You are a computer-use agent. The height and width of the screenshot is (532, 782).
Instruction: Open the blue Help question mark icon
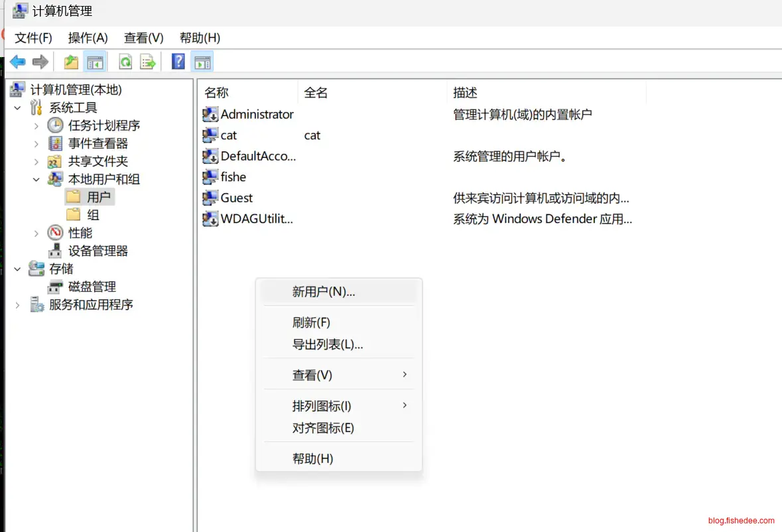point(178,62)
